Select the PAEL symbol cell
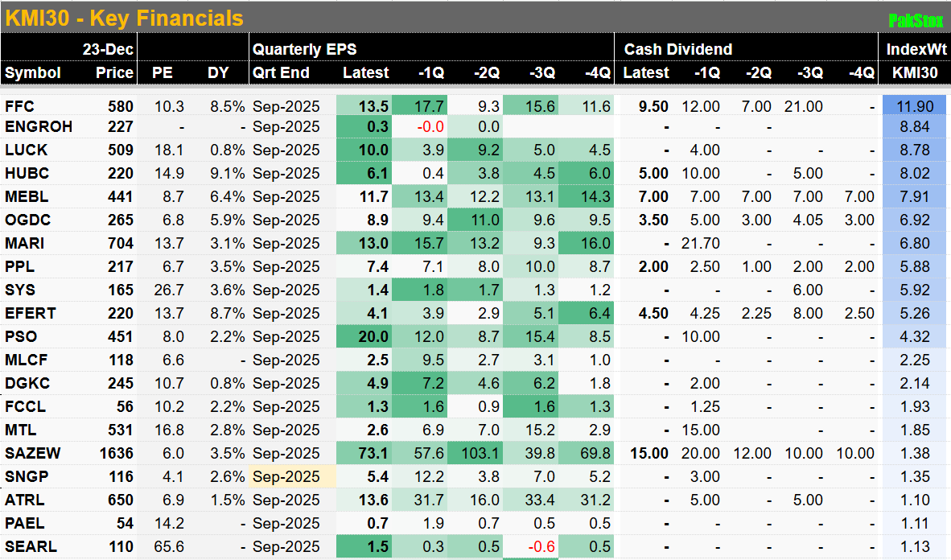Viewport: 951px width, 560px height. (x=24, y=523)
